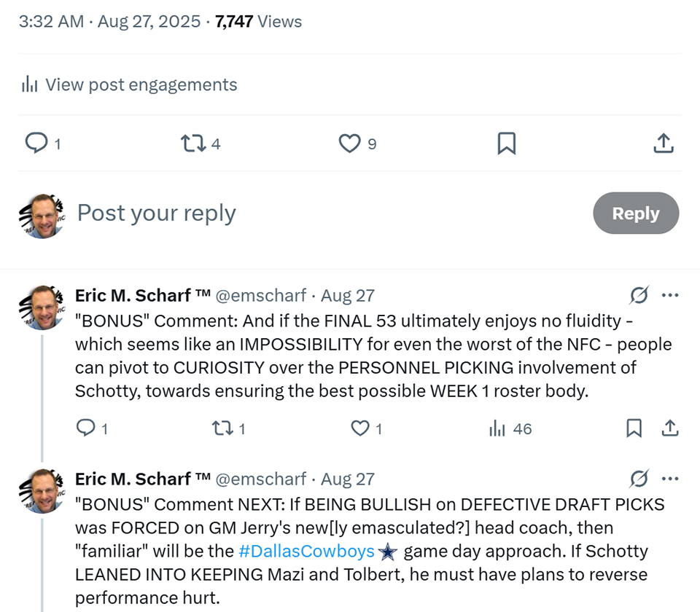Bookmark the FINAL 53 comment
Screen dimensions: 700x612
pos(634,428)
